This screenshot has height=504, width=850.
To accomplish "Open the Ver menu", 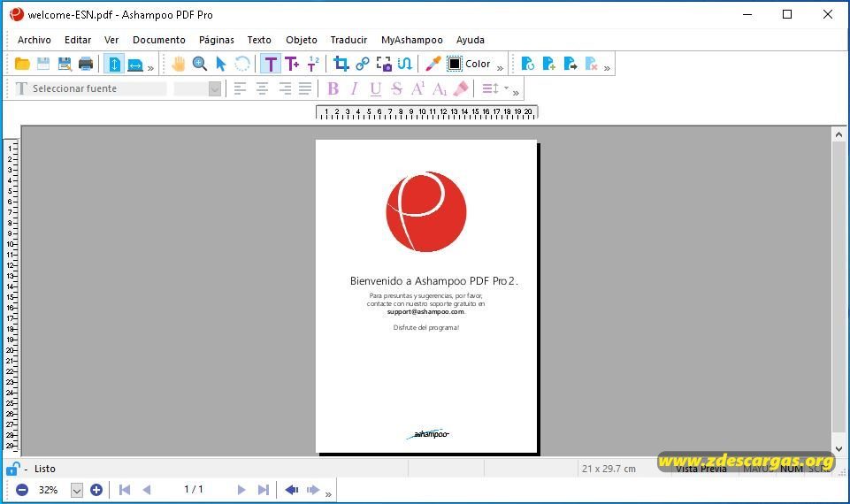I will coord(111,40).
